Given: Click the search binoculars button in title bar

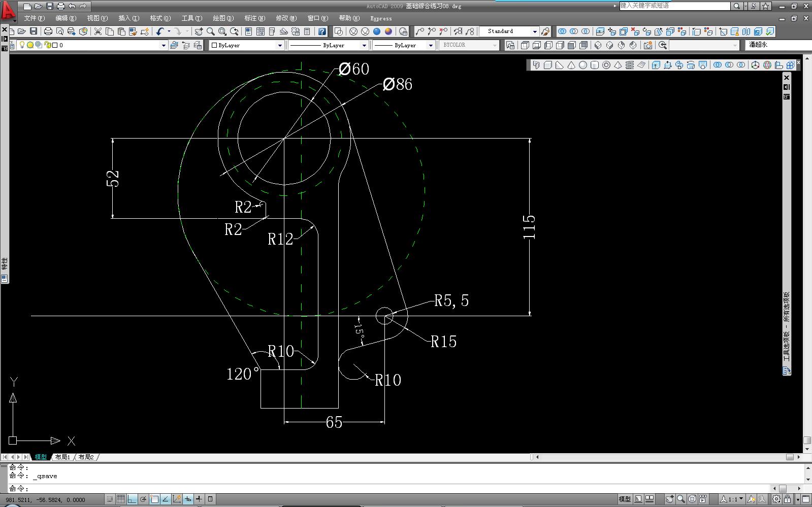Looking at the screenshot, I should (736, 6).
